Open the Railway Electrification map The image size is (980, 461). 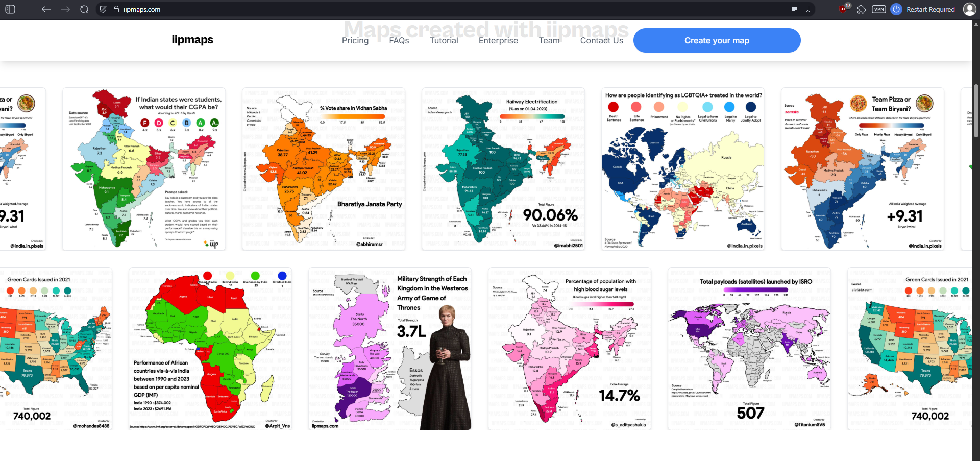click(503, 169)
